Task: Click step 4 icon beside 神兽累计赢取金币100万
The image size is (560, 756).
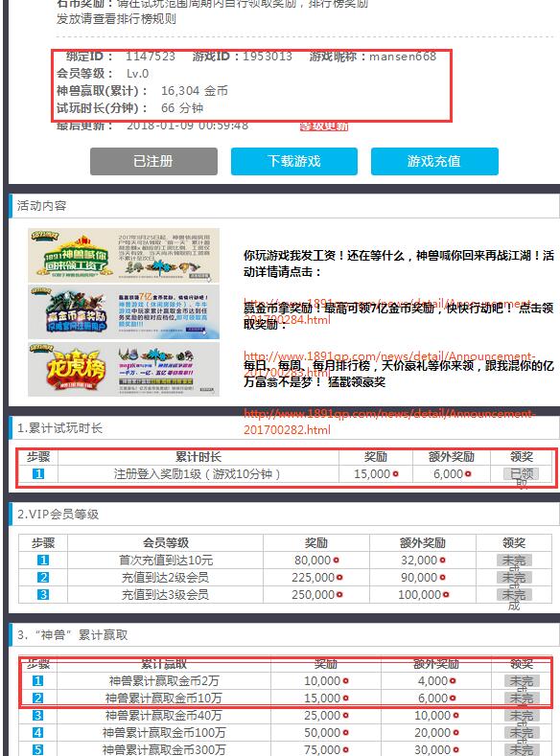Action: click(x=37, y=733)
